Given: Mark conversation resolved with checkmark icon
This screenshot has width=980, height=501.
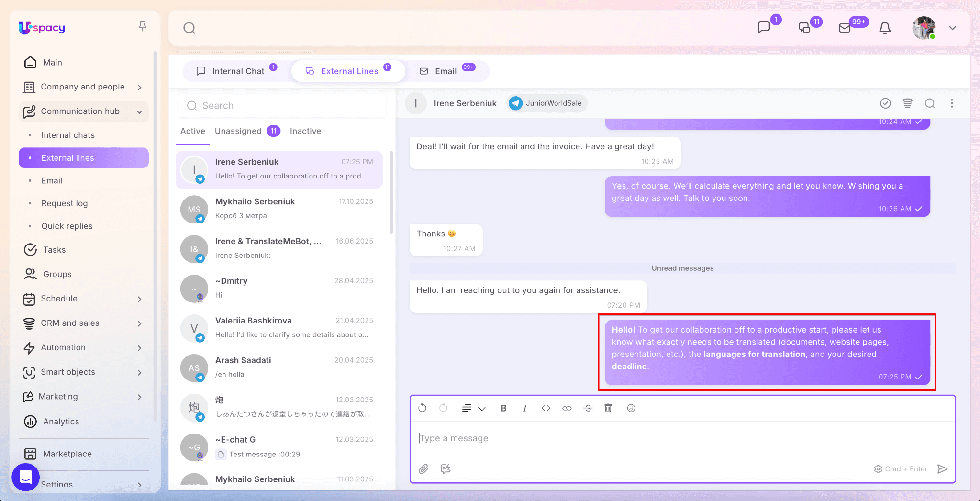Looking at the screenshot, I should (x=885, y=103).
